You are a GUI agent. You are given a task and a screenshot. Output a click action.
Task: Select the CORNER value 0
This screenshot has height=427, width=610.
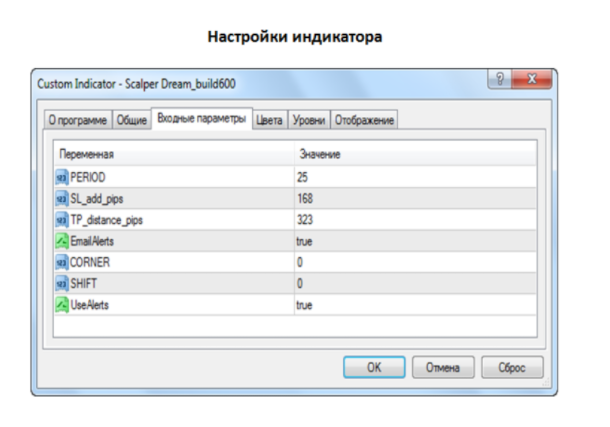pos(300,262)
